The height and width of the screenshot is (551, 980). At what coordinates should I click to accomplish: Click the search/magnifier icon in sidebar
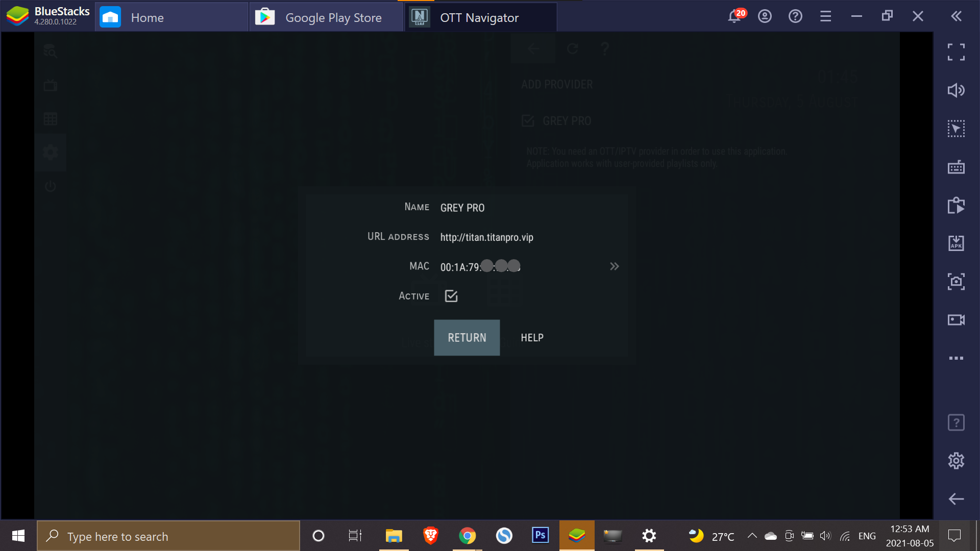[x=50, y=51]
